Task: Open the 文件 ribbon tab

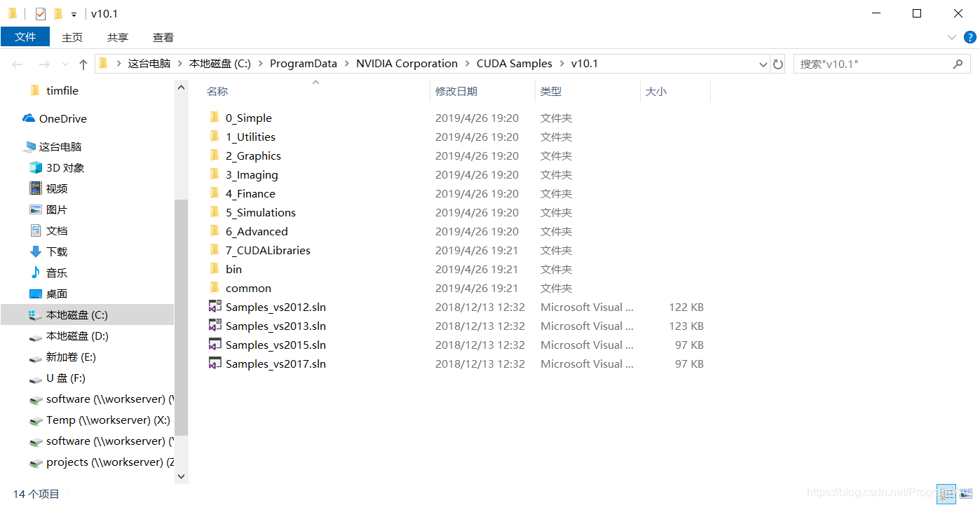Action: tap(25, 37)
